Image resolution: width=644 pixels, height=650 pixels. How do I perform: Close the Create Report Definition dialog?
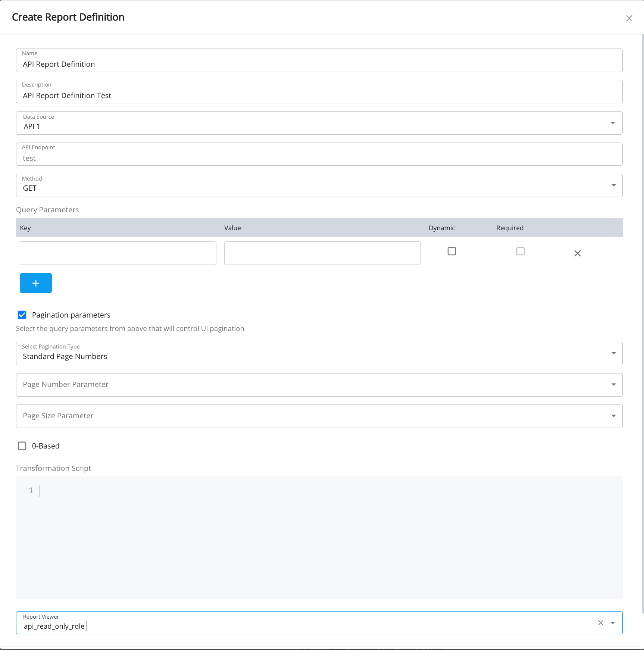pyautogui.click(x=629, y=18)
